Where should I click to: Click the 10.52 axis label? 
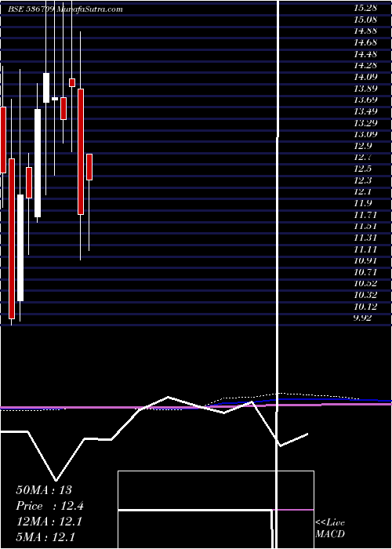pyautogui.click(x=365, y=284)
